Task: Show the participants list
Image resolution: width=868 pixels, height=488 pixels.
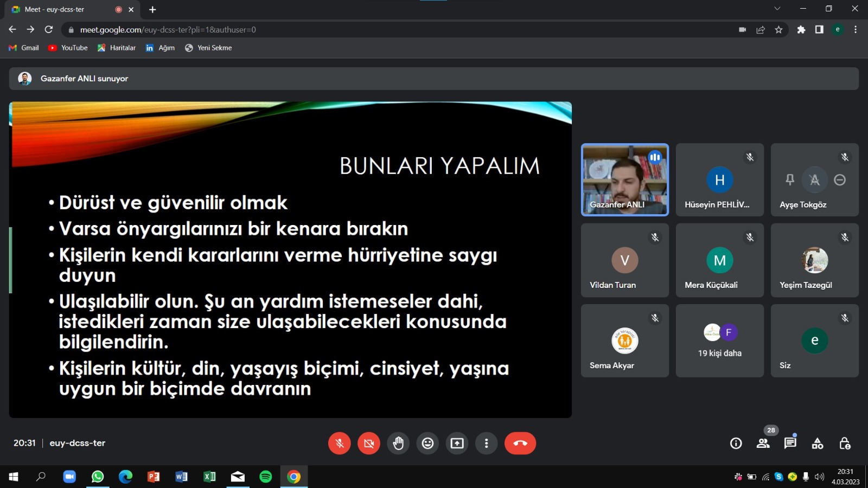Action: click(763, 444)
